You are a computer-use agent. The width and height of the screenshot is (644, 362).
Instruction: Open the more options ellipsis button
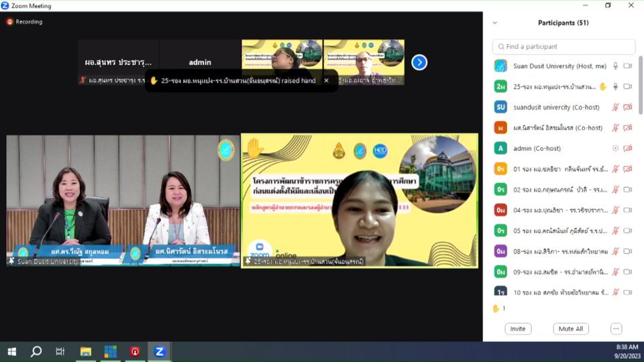click(616, 328)
